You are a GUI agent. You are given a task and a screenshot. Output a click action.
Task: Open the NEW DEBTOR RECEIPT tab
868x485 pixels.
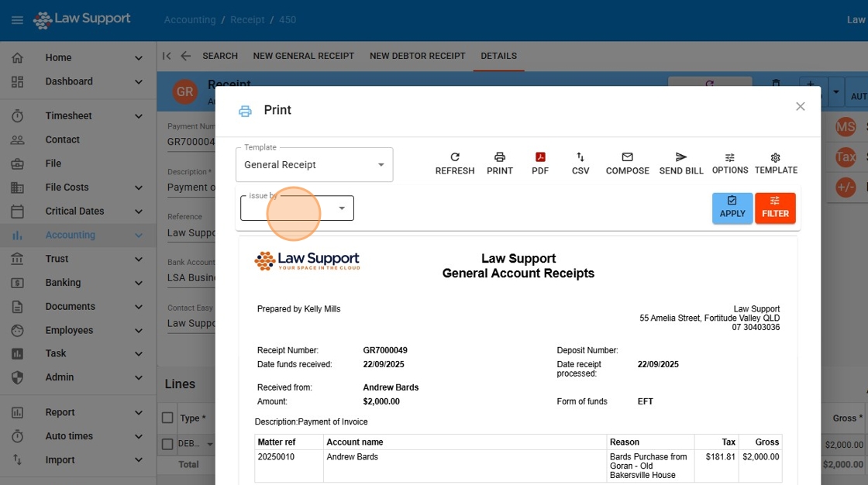(x=418, y=56)
